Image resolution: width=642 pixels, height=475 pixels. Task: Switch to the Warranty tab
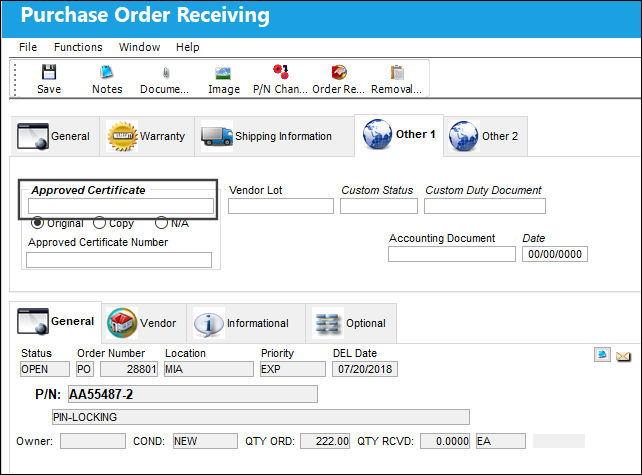pos(147,136)
